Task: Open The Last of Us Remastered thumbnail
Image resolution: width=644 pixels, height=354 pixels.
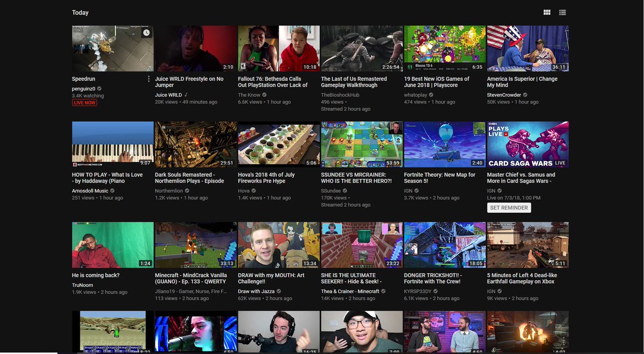Action: coord(362,49)
